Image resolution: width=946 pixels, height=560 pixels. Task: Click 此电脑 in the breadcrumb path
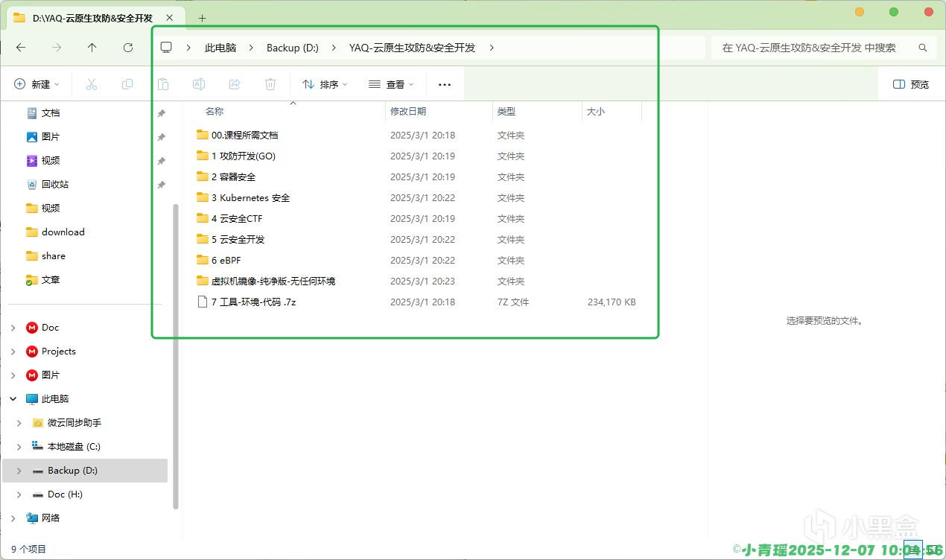tap(220, 47)
